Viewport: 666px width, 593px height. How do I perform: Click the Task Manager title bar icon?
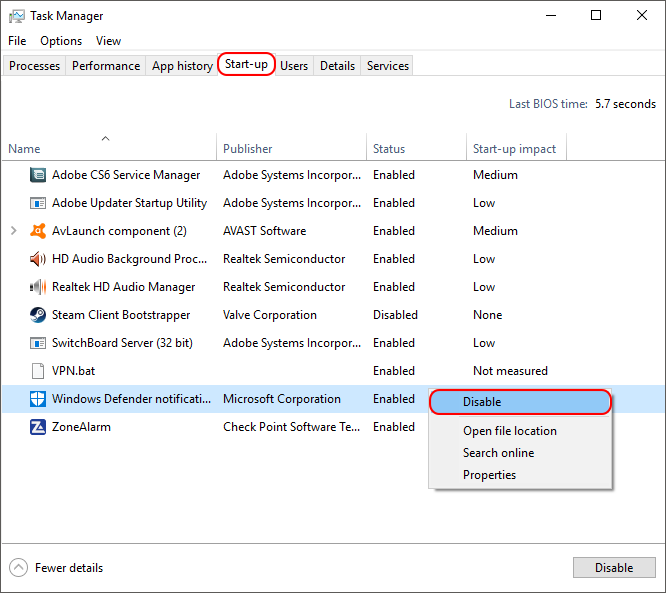17,17
